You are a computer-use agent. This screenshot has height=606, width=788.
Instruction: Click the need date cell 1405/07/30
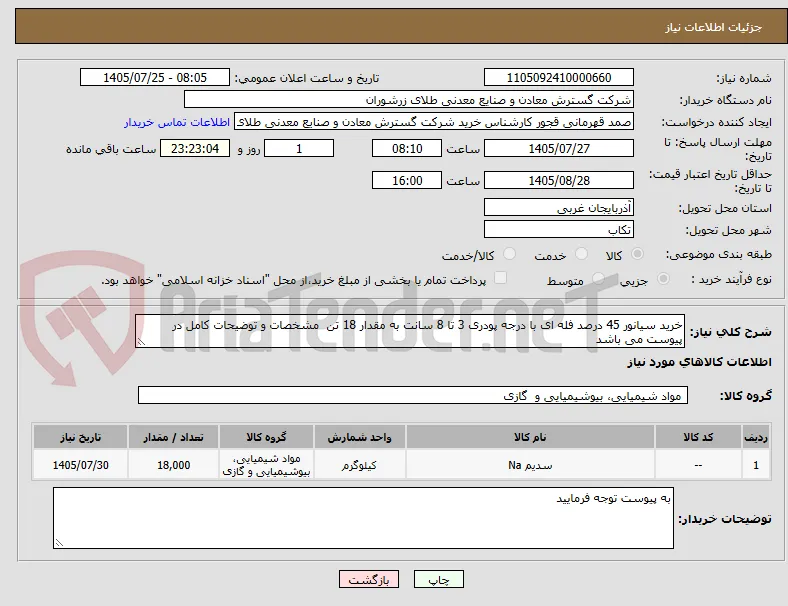80,465
